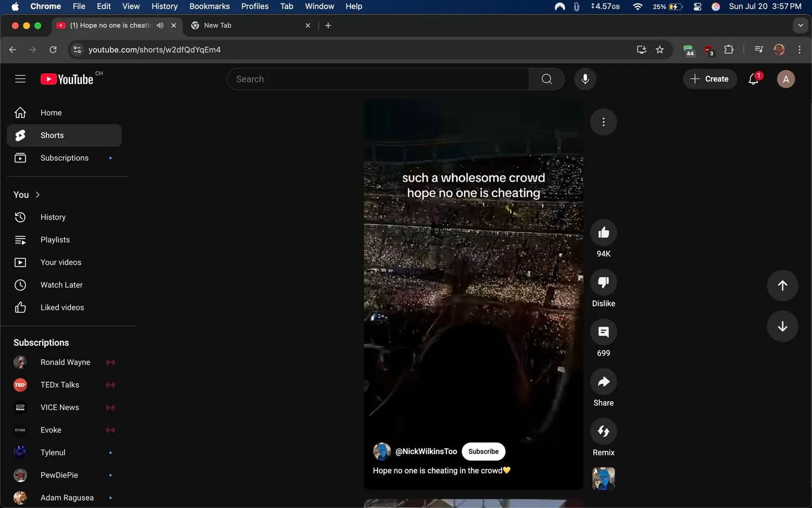Open the comments showing 699

pos(603,332)
